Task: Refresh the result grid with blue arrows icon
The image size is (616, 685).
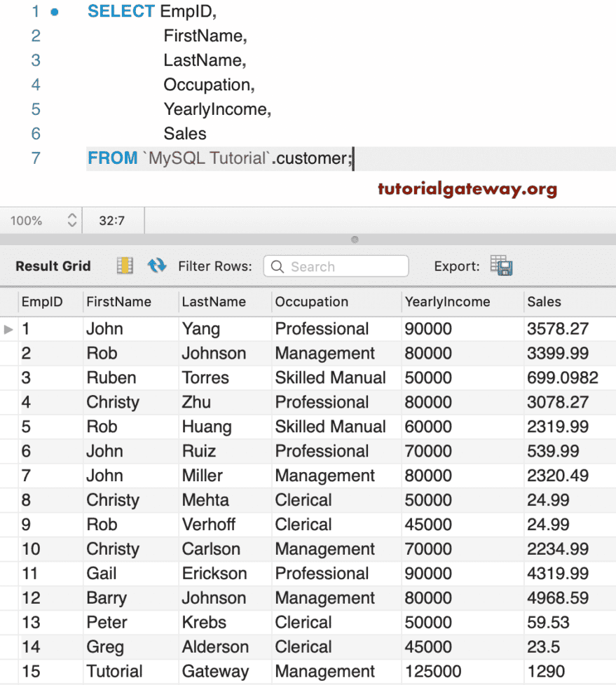Action: pyautogui.click(x=156, y=265)
